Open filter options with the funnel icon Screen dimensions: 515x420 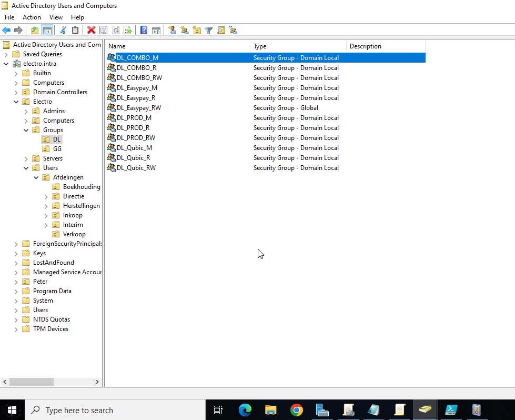(208, 30)
